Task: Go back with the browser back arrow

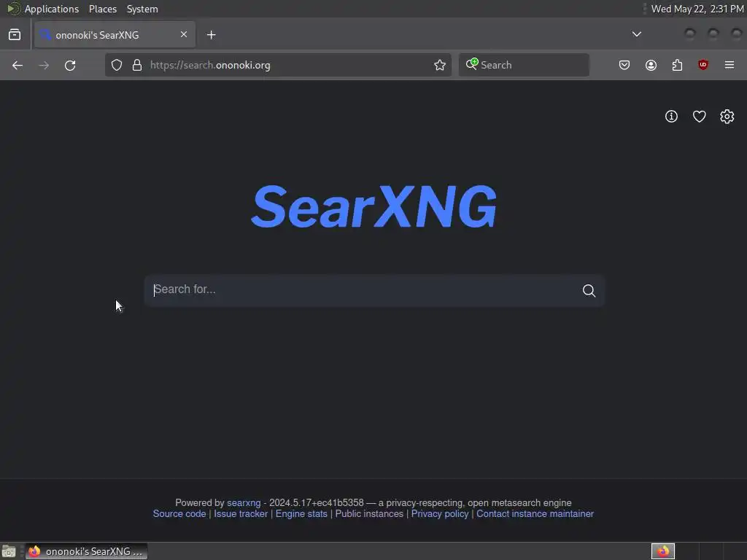Action: click(x=18, y=65)
